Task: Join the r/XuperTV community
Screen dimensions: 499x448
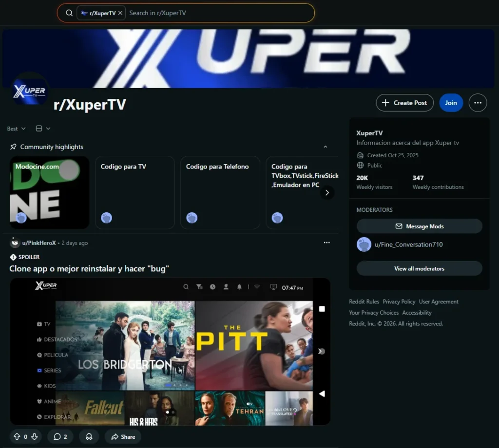Action: (x=451, y=103)
